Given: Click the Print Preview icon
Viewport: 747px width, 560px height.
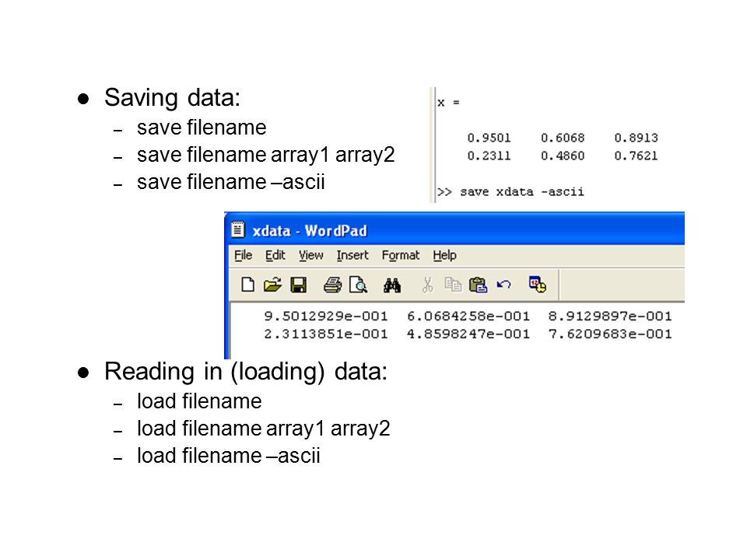Looking at the screenshot, I should click(358, 285).
